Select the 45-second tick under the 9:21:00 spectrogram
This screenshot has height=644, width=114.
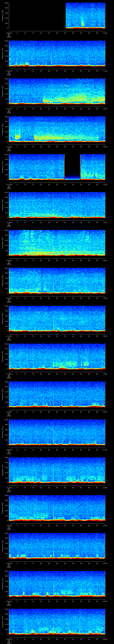pos(81,487)
